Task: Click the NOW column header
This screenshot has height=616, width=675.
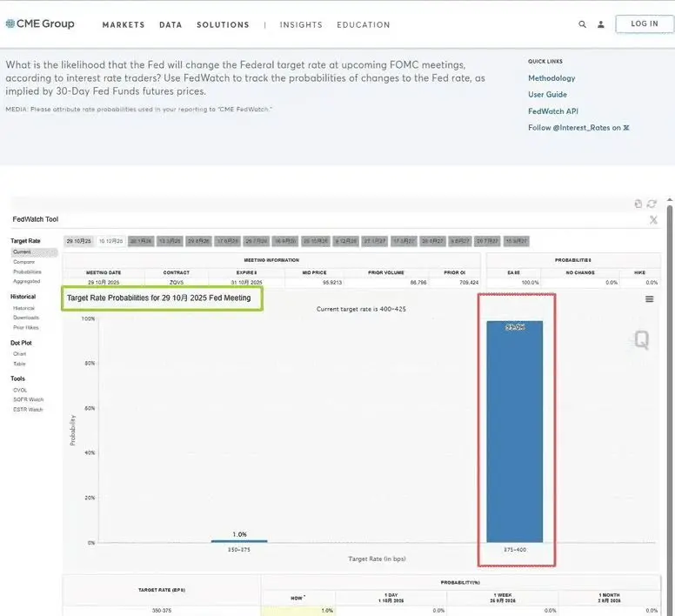Action: tap(297, 598)
